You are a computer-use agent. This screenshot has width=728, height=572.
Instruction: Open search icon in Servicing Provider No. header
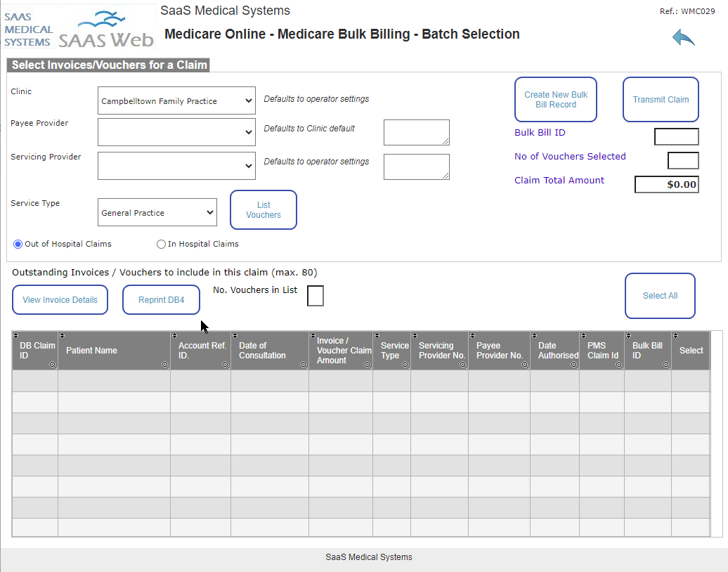[x=463, y=365]
